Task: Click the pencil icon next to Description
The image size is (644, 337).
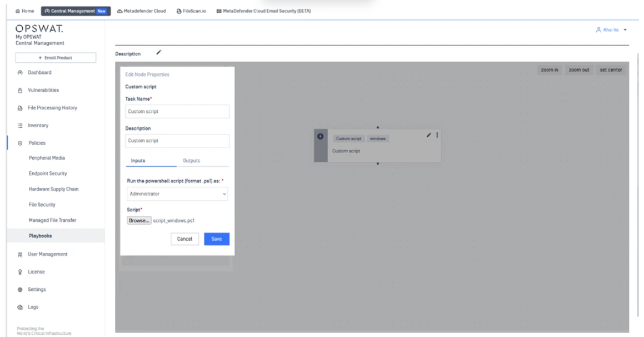Action: (x=158, y=53)
